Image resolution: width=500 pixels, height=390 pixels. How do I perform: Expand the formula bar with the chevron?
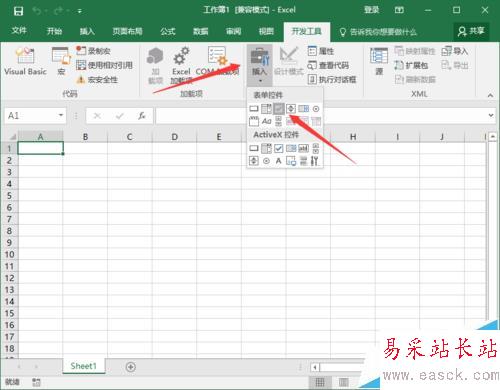[x=491, y=115]
